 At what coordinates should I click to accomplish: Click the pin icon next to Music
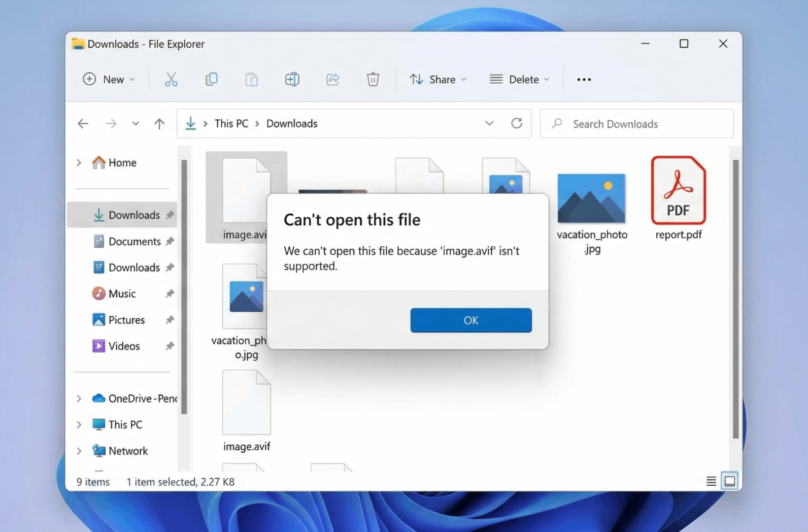pos(170,294)
